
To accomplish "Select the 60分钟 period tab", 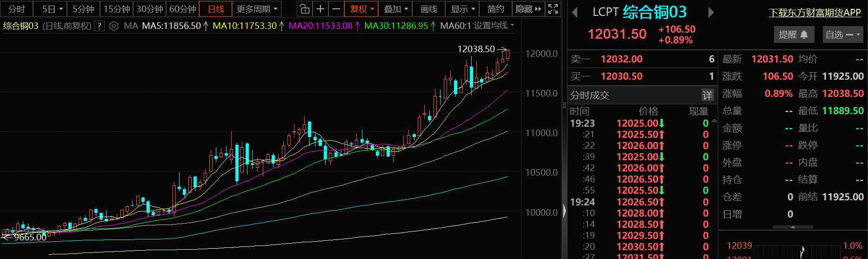I will [x=182, y=9].
